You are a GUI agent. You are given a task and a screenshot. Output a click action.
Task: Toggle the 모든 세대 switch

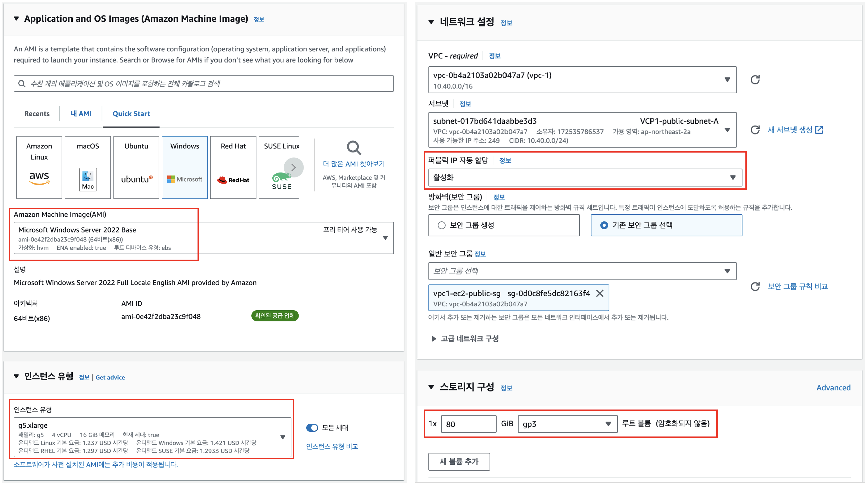click(x=312, y=428)
